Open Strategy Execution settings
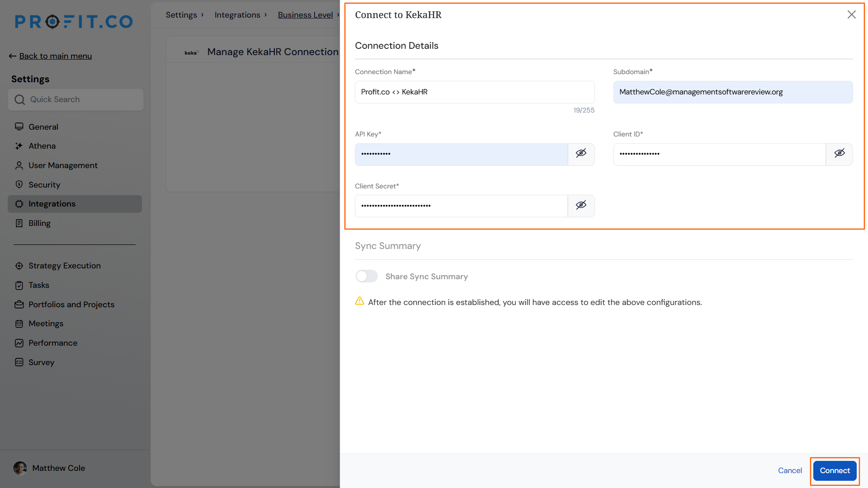 pos(75,266)
